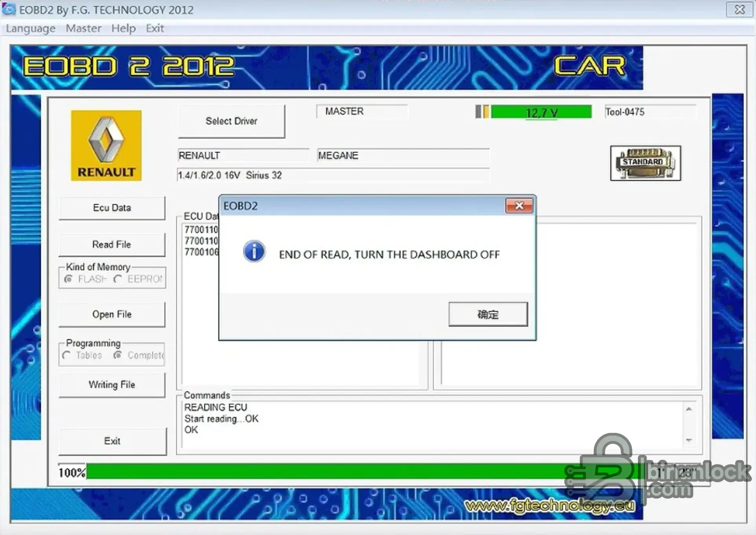Image resolution: width=756 pixels, height=535 pixels.
Task: Click the Open File button
Action: tap(112, 314)
